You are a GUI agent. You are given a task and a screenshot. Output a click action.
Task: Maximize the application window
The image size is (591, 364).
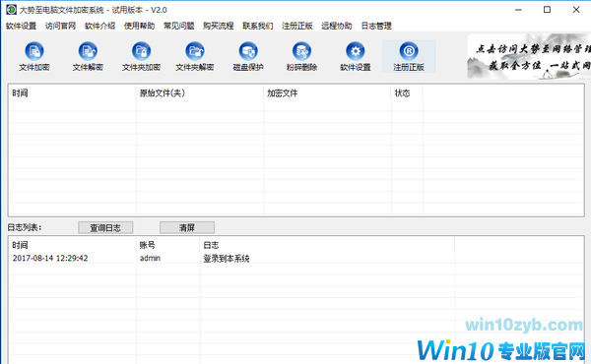point(548,10)
